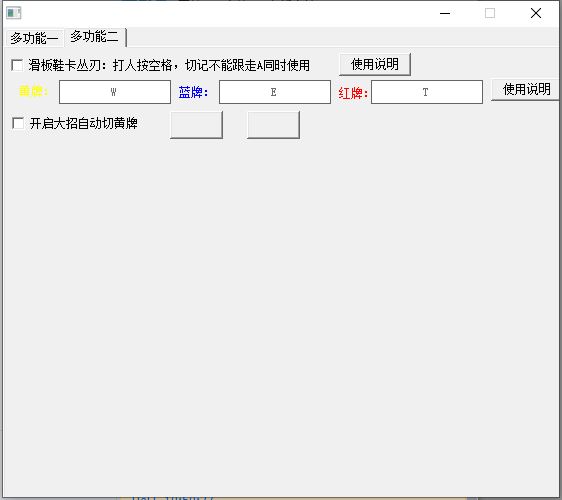The image size is (562, 500).
Task: Open 使用说明 next to the 红牌 field
Action: [x=526, y=90]
